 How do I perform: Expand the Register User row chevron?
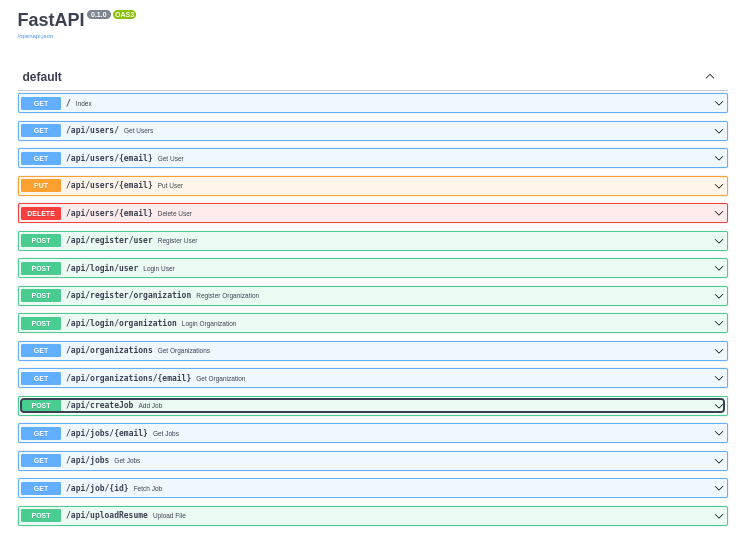tap(719, 241)
